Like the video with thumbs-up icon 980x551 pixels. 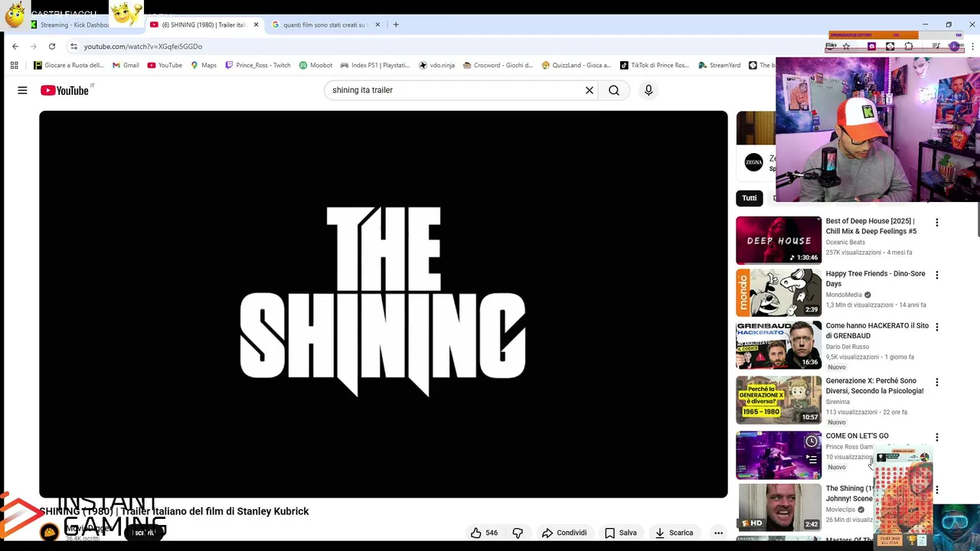coord(484,533)
